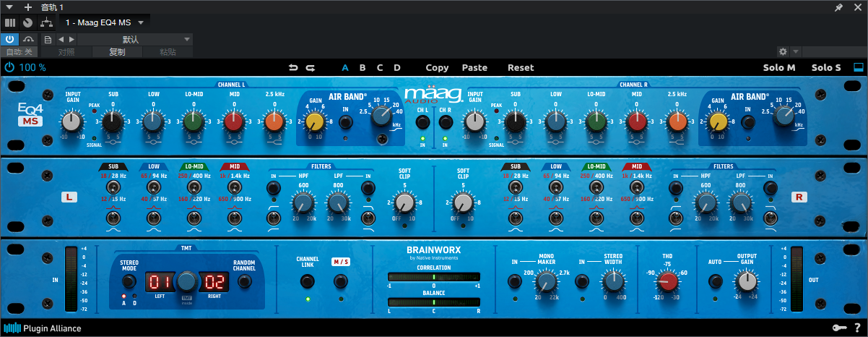
Task: Toggle the M / S mode button
Action: pos(340,281)
